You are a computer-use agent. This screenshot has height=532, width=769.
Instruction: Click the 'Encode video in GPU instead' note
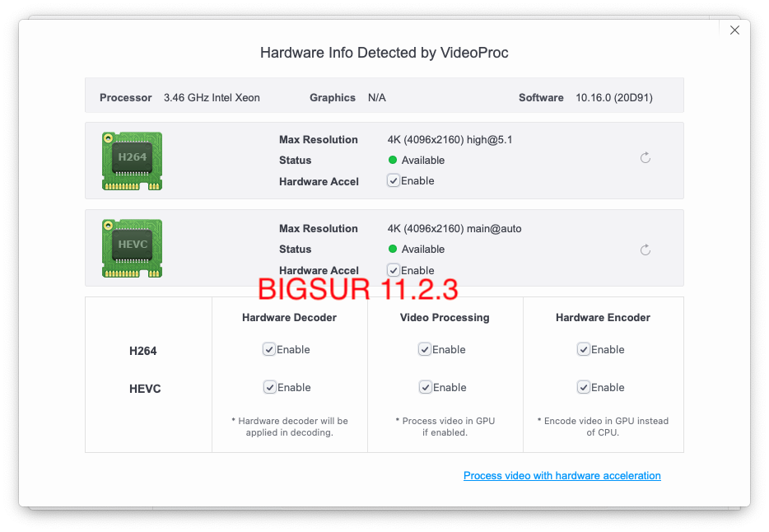pyautogui.click(x=603, y=427)
